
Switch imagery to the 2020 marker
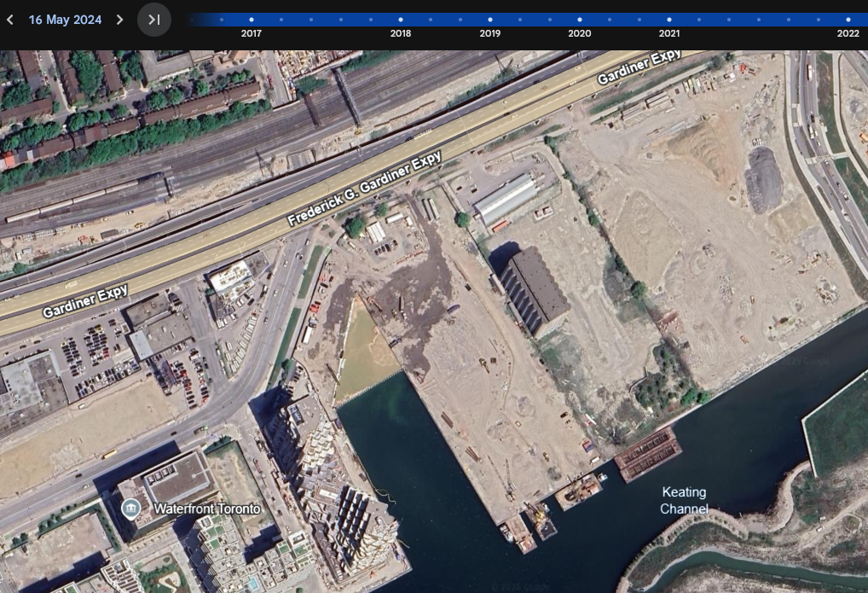580,19
